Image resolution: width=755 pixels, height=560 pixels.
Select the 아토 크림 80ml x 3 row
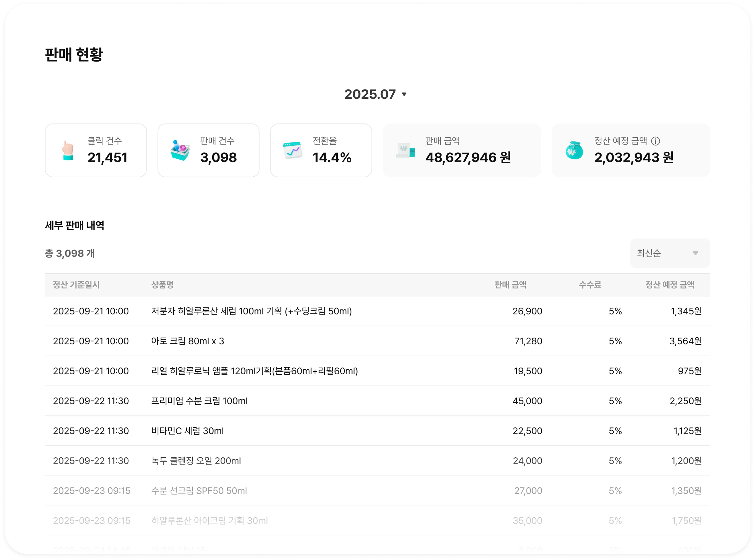pyautogui.click(x=188, y=341)
